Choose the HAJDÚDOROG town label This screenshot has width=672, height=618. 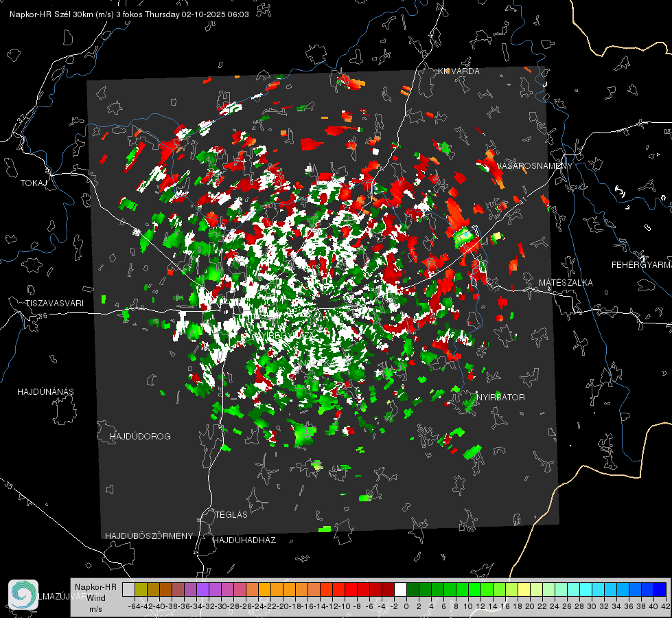click(140, 436)
